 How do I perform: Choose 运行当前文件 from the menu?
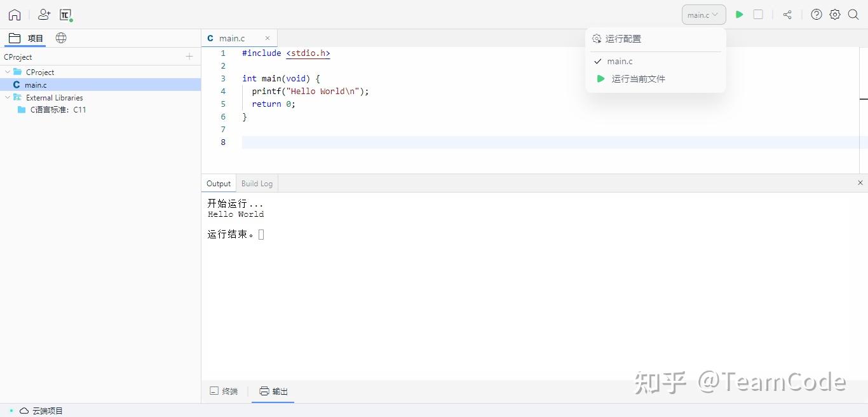pyautogui.click(x=638, y=79)
